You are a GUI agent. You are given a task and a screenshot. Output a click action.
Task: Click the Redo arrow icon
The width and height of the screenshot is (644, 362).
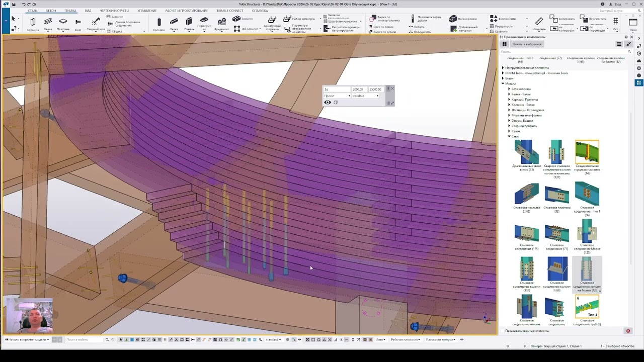click(x=29, y=4)
